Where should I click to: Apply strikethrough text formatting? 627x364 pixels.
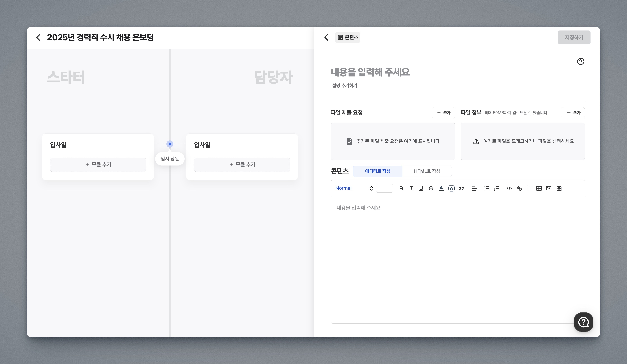[x=431, y=188]
